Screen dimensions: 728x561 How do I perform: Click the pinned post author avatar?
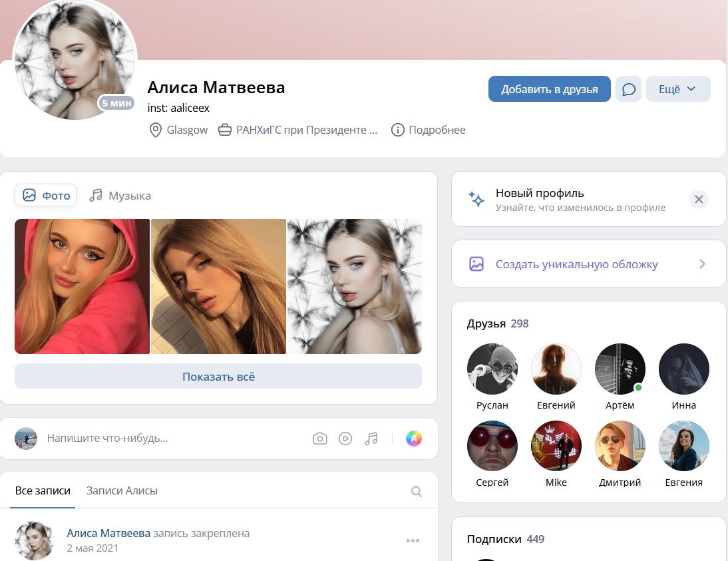tap(35, 540)
